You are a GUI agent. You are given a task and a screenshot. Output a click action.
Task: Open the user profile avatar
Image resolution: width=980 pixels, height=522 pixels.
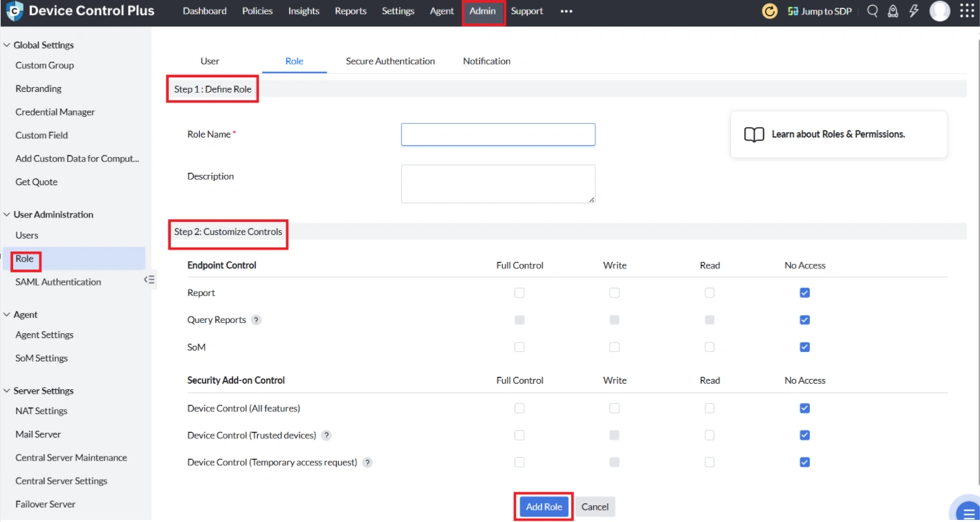click(940, 11)
